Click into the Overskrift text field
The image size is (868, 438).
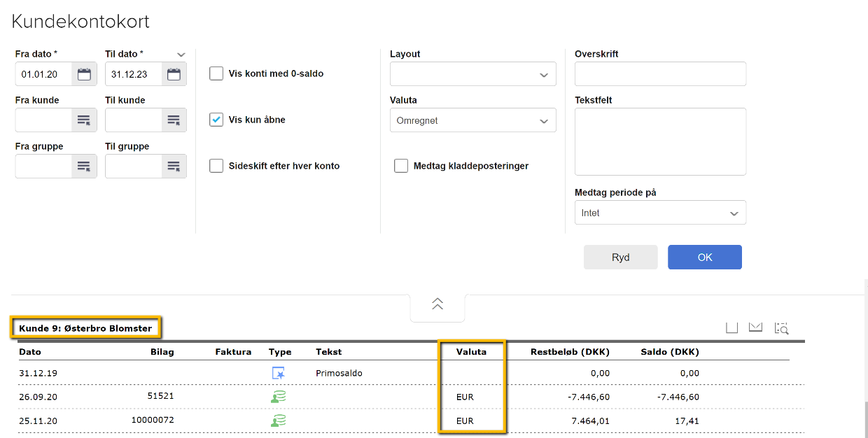pyautogui.click(x=659, y=74)
